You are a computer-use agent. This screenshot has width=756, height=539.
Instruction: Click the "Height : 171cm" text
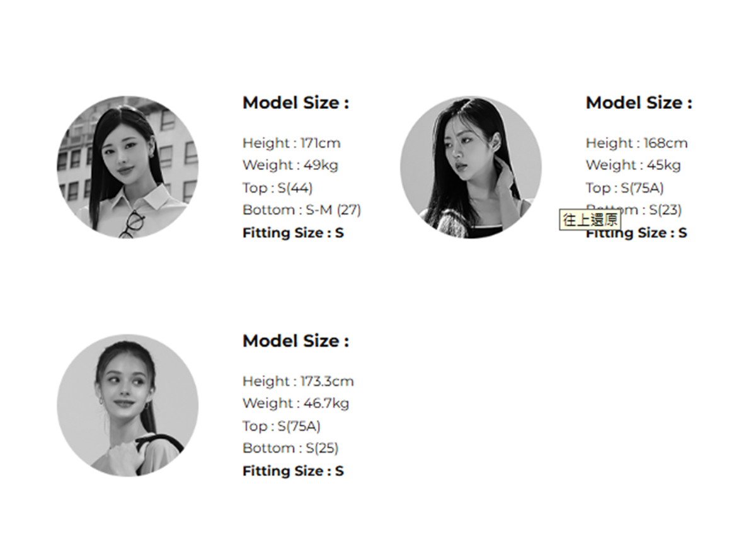(291, 143)
